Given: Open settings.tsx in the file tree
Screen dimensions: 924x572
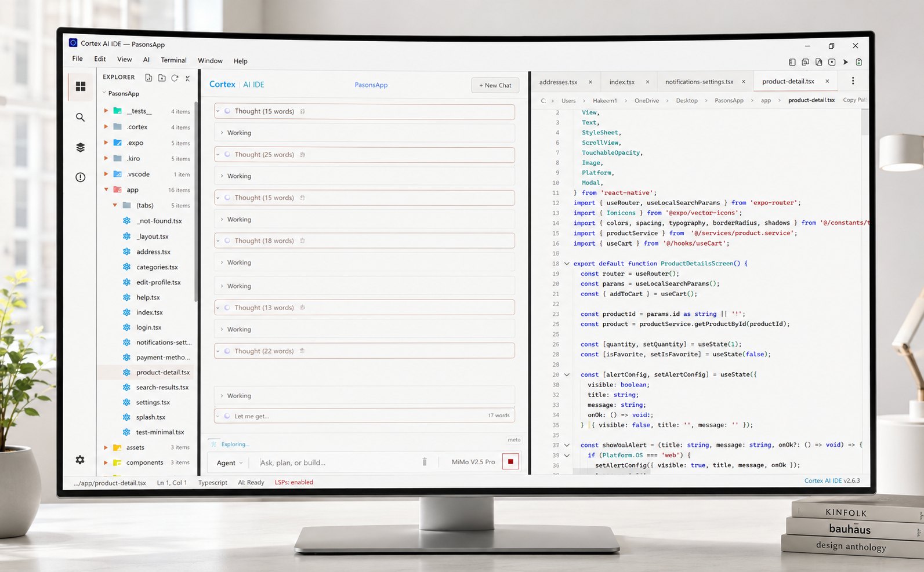Looking at the screenshot, I should (153, 402).
